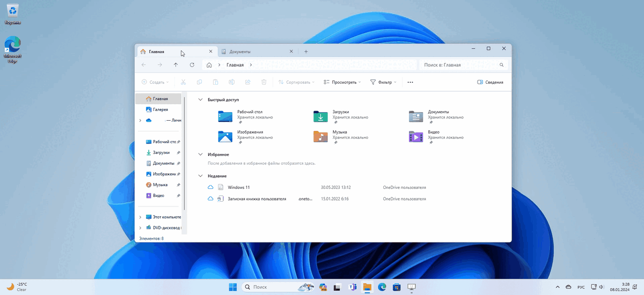Click the Copy icon in toolbar

(x=199, y=82)
